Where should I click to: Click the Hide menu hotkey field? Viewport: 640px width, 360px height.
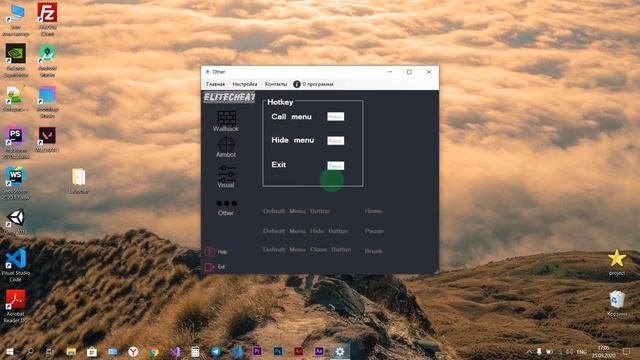click(336, 141)
